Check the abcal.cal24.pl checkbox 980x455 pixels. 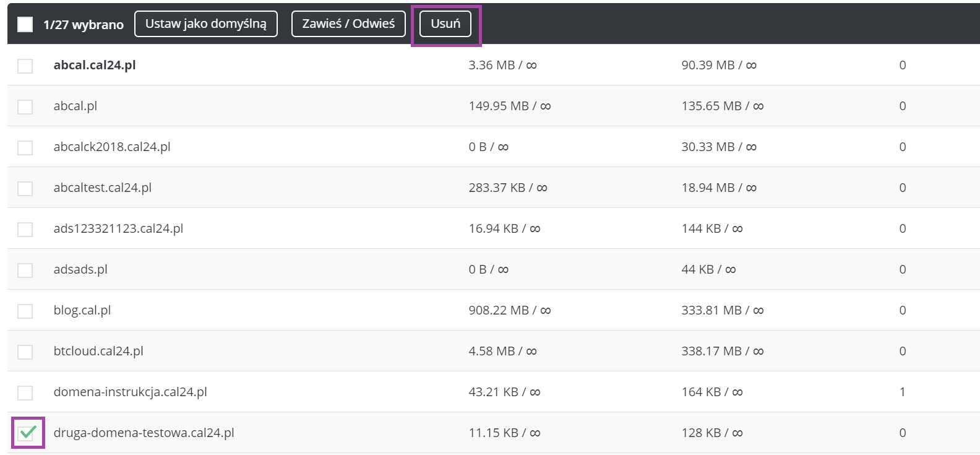coord(25,66)
